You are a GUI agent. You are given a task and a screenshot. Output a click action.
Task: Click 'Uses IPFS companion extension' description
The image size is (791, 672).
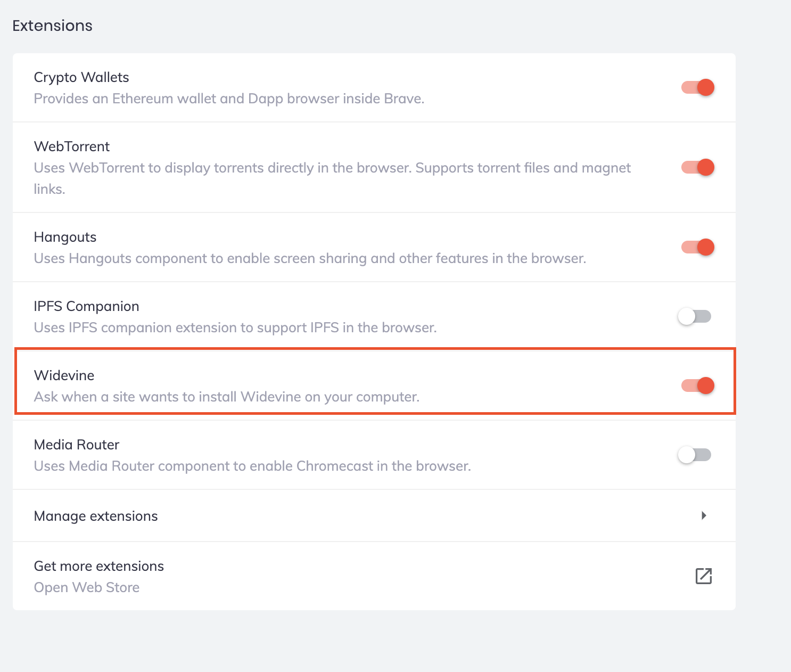[x=235, y=327]
